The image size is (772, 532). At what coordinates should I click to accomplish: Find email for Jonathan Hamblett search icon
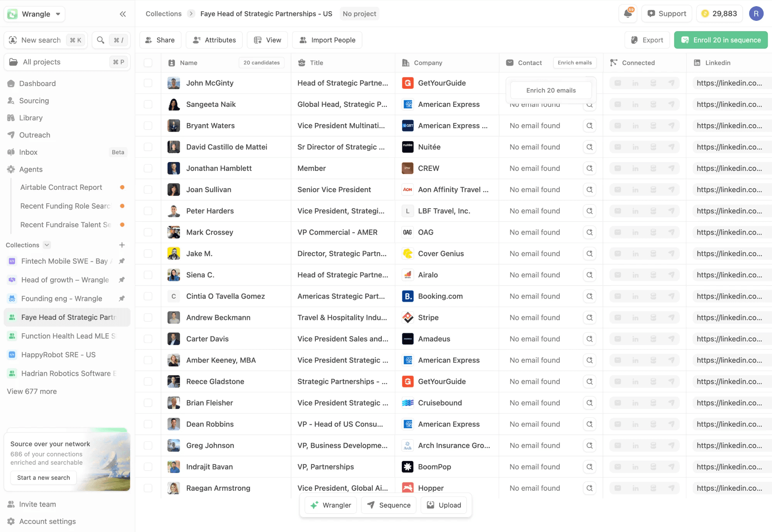(589, 168)
